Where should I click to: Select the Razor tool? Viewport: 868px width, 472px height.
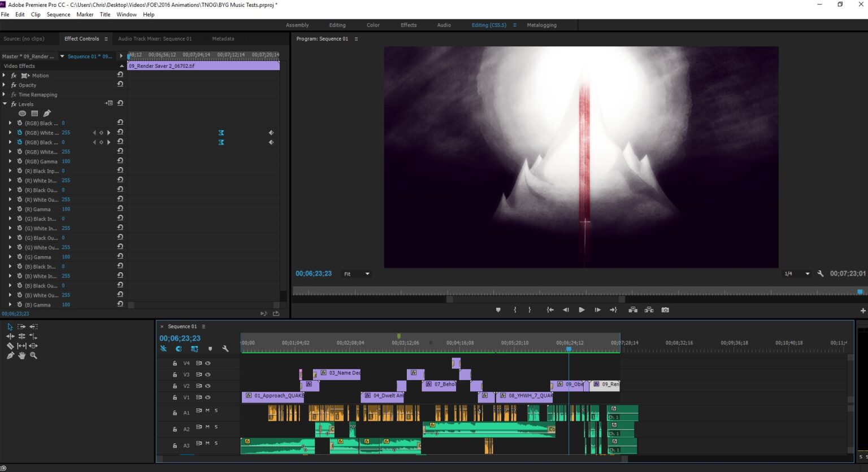tap(10, 346)
